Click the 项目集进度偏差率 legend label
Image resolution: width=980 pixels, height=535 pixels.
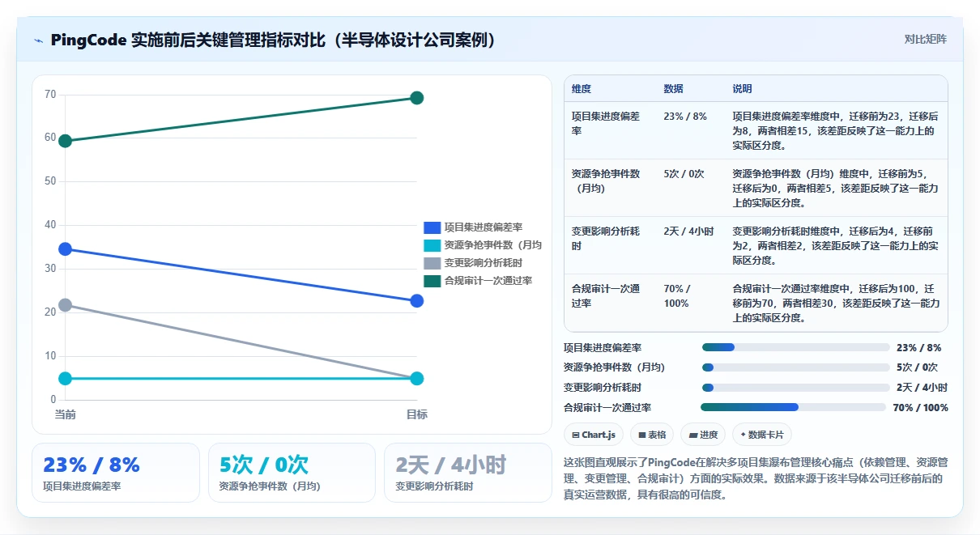click(484, 227)
